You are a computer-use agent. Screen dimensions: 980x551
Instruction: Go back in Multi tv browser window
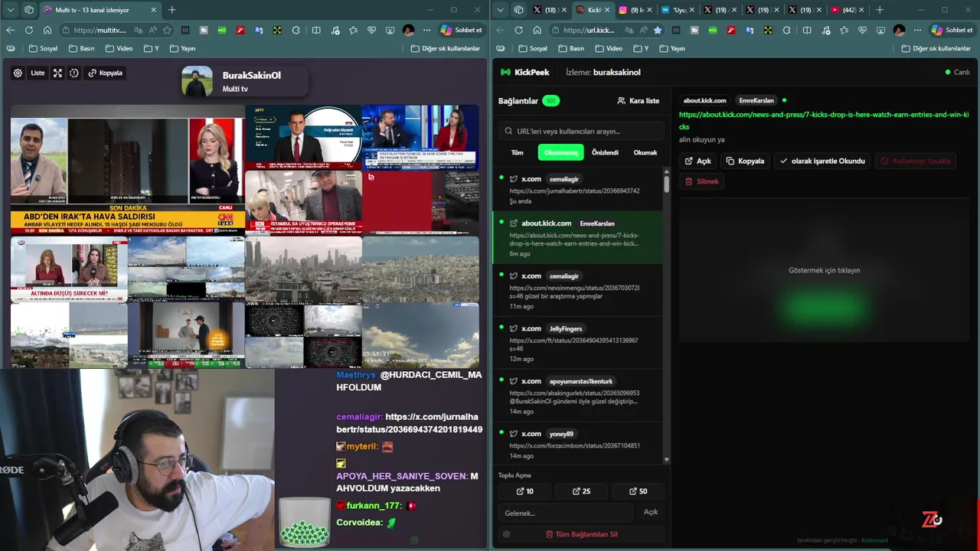click(x=10, y=30)
